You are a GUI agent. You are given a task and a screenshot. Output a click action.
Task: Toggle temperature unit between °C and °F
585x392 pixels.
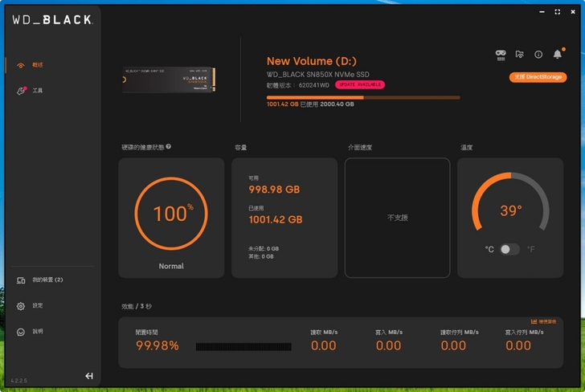pos(509,249)
